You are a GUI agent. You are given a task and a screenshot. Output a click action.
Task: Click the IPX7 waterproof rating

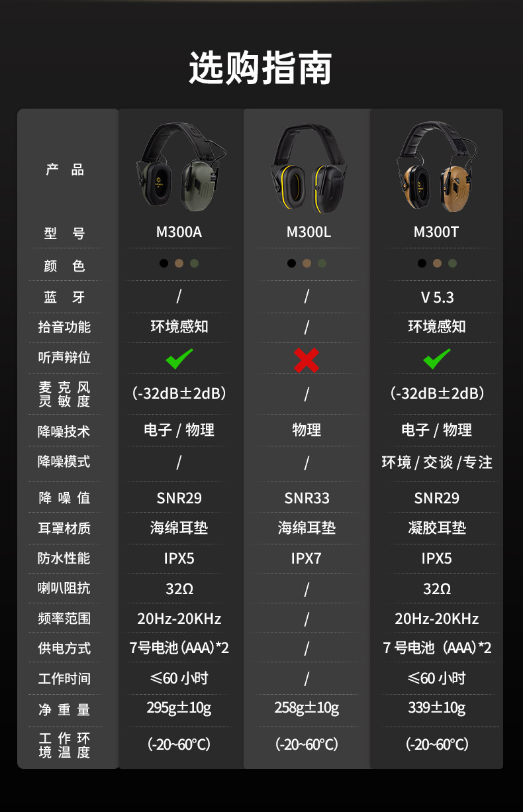pos(307,558)
